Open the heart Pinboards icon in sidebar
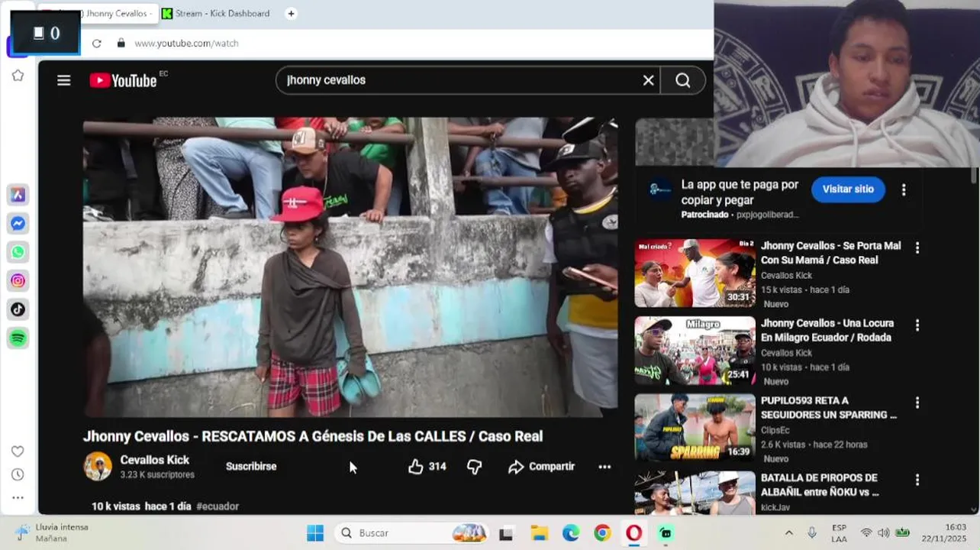 (x=18, y=451)
